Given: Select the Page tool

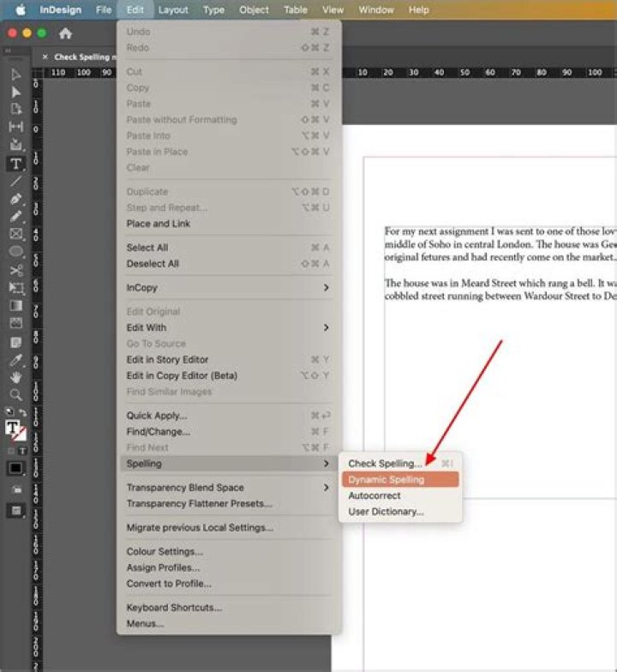Looking at the screenshot, I should 15,109.
